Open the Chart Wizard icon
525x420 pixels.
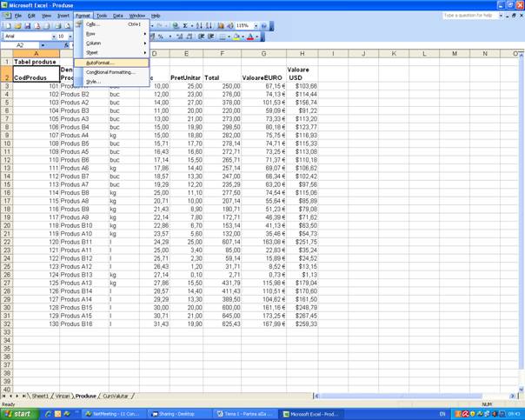(x=220, y=26)
